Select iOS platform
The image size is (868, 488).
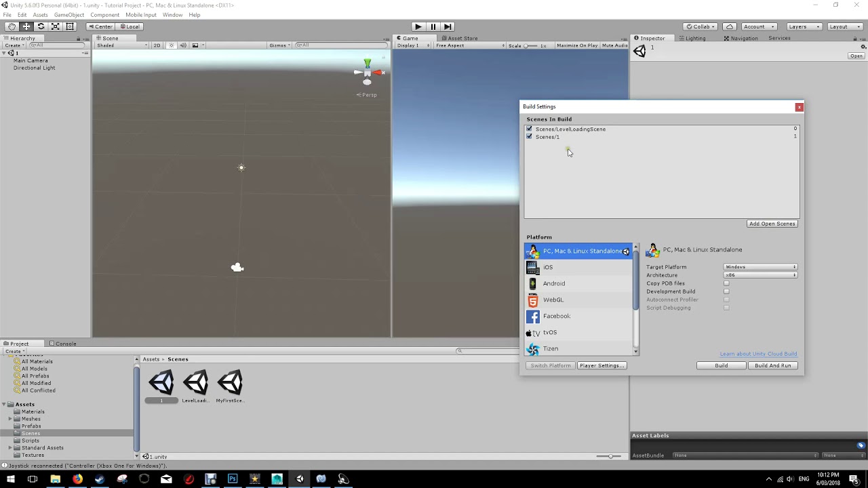click(x=578, y=267)
